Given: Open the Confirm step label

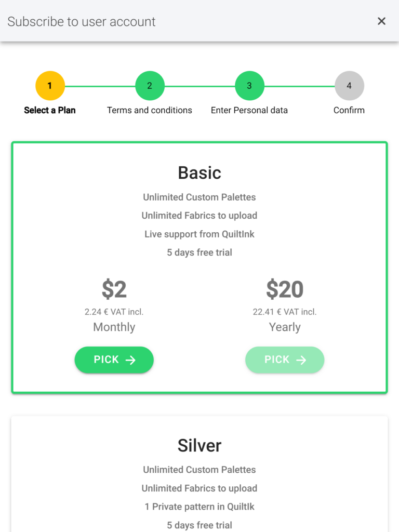Looking at the screenshot, I should pyautogui.click(x=349, y=110).
